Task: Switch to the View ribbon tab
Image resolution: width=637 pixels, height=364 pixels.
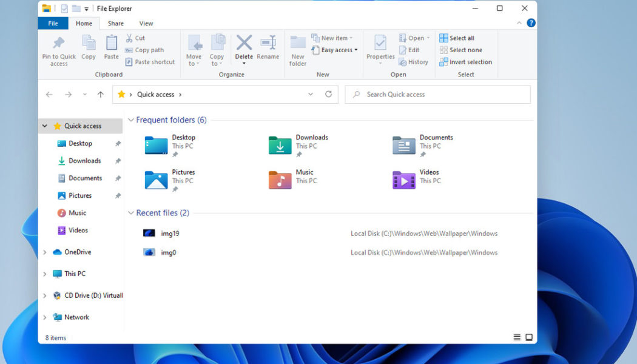Action: click(x=146, y=24)
